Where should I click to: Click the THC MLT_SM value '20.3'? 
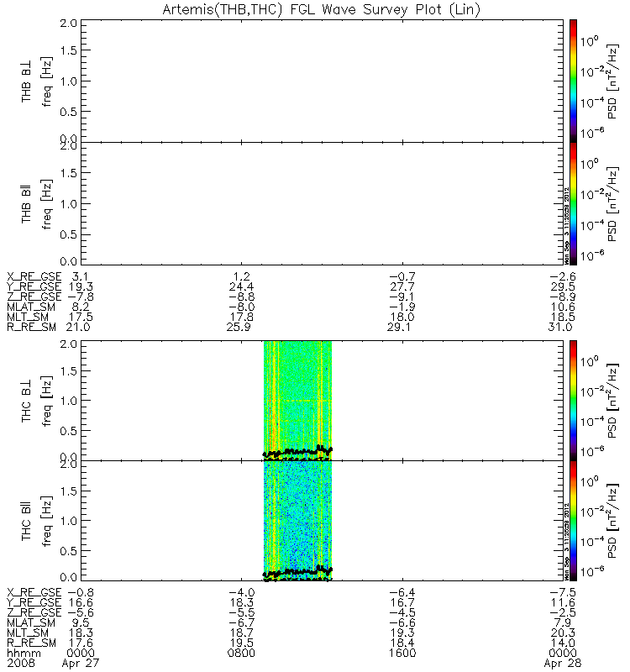563,633
